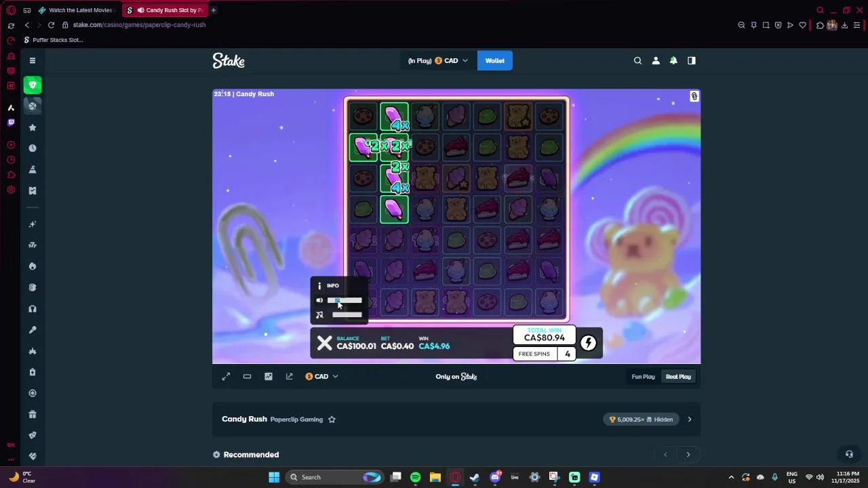The height and width of the screenshot is (488, 868).
Task: Open the gift promotions sidebar icon
Action: (x=33, y=414)
